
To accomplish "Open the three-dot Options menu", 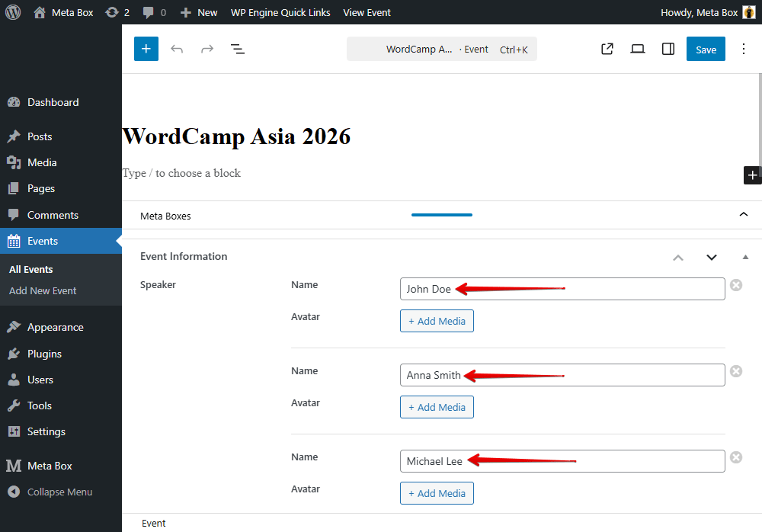I will click(744, 49).
